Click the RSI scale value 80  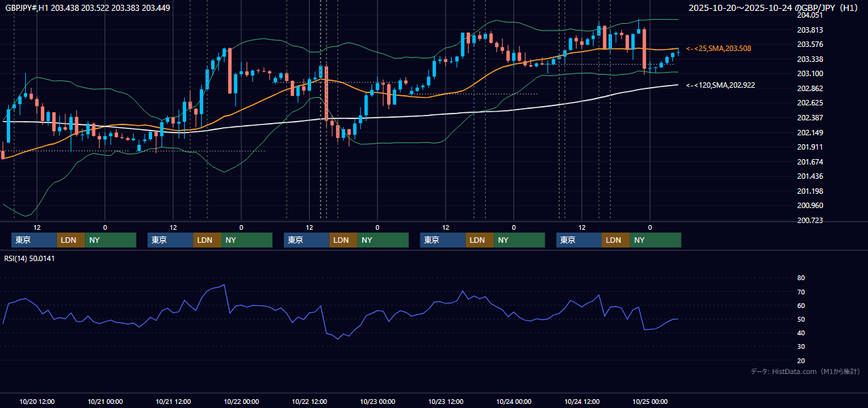point(801,278)
